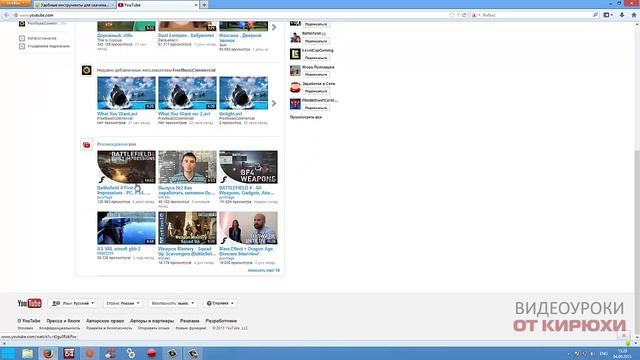Click the Авторы и партнеры footer link
The image size is (640, 360).
point(152,321)
